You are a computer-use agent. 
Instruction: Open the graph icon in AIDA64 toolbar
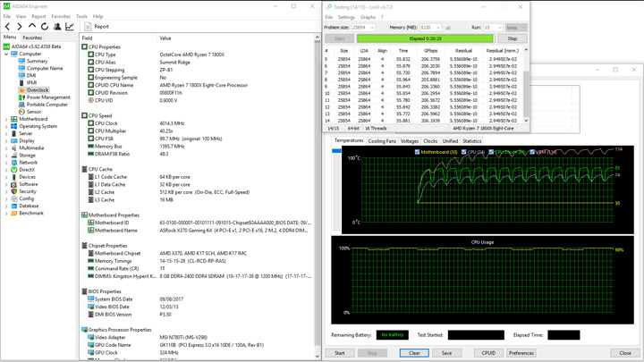(x=70, y=27)
